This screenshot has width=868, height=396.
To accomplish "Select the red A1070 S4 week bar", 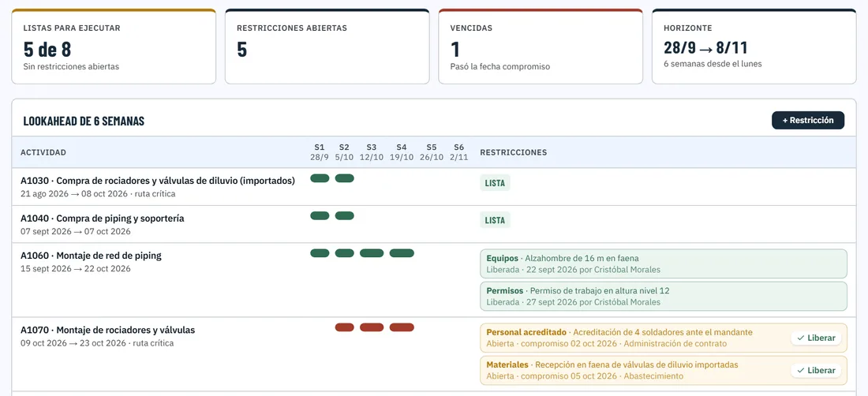I will click(402, 327).
